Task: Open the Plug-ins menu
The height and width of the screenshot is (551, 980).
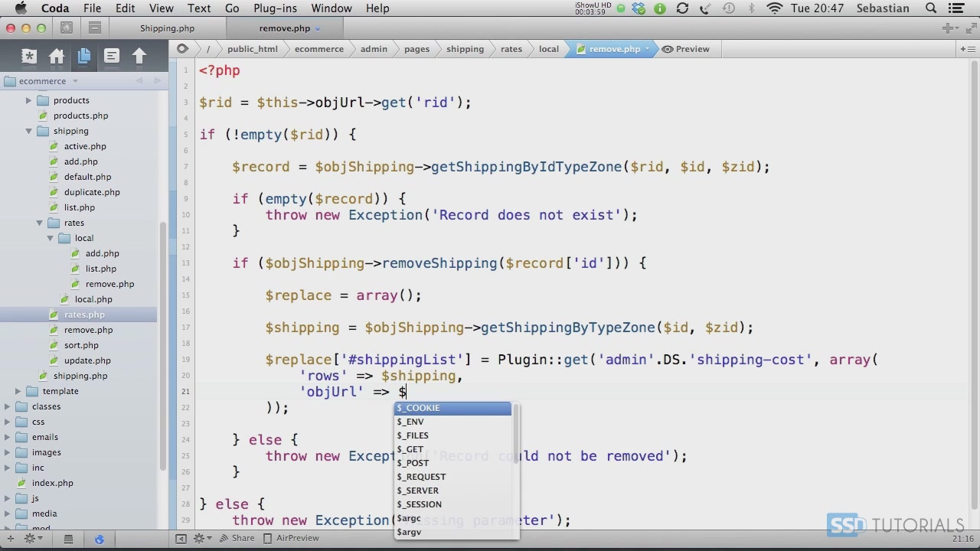Action: 275,8
